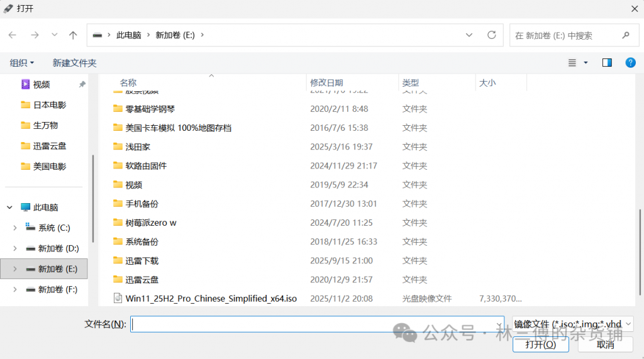Image resolution: width=644 pixels, height=359 pixels.
Task: Select 视频 in quick access sidebar
Action: click(41, 84)
